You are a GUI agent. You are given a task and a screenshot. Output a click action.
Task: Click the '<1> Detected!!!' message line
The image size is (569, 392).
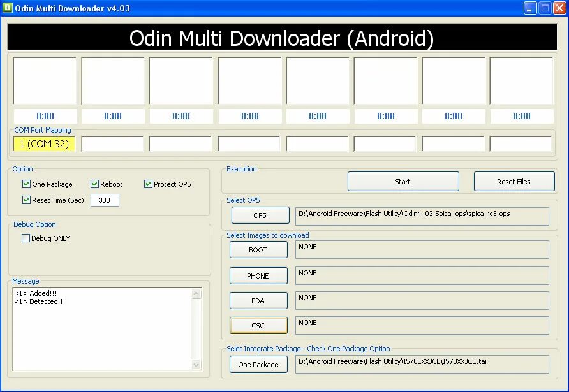pos(40,301)
